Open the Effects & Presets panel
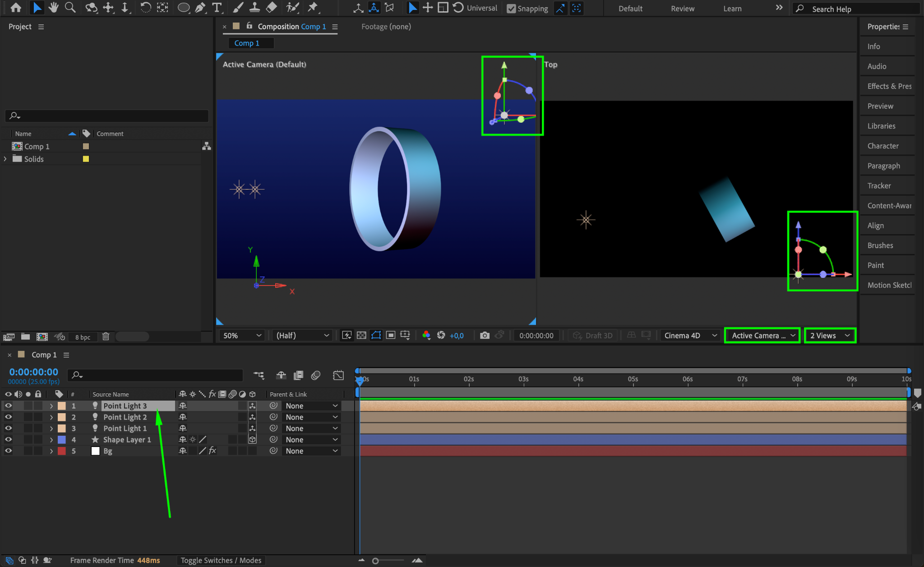 pos(889,86)
